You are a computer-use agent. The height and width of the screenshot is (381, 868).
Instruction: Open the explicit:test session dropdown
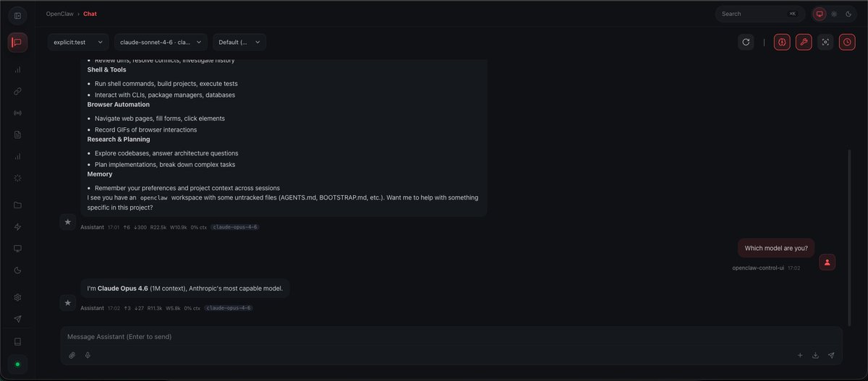pyautogui.click(x=78, y=42)
